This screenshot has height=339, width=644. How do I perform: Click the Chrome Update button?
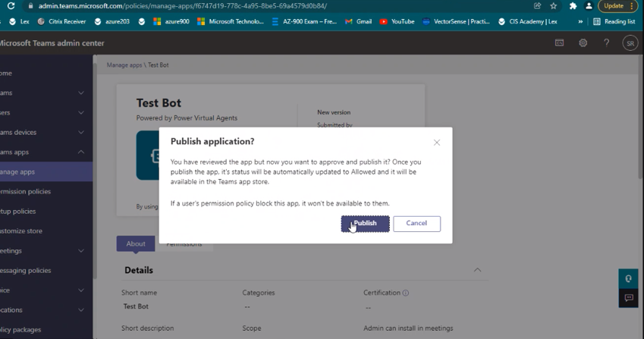click(x=614, y=6)
